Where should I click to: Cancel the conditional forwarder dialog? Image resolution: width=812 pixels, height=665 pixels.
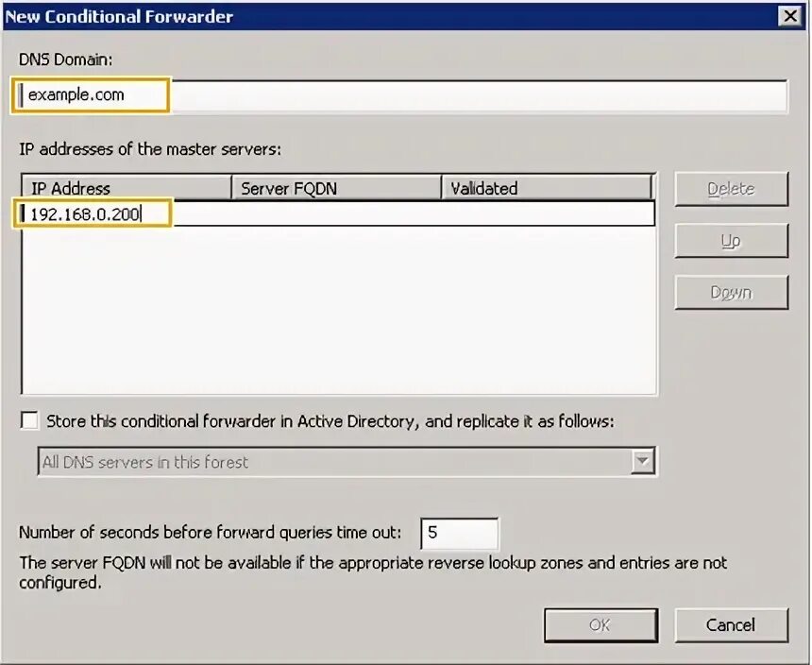coord(731,625)
